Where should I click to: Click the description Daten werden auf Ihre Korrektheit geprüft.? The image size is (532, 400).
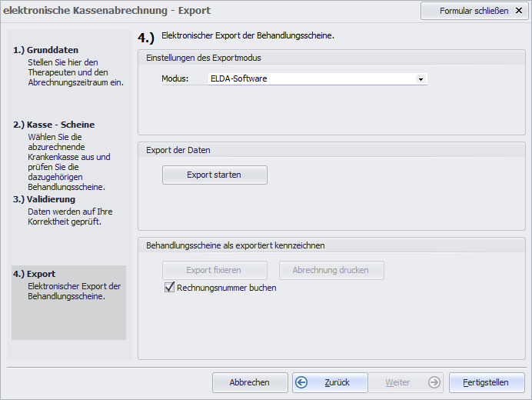click(x=70, y=217)
